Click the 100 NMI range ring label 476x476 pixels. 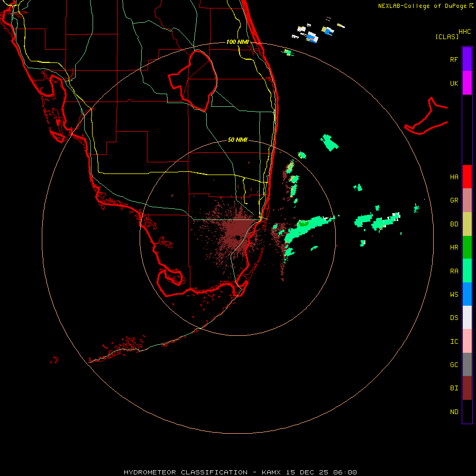(x=237, y=42)
